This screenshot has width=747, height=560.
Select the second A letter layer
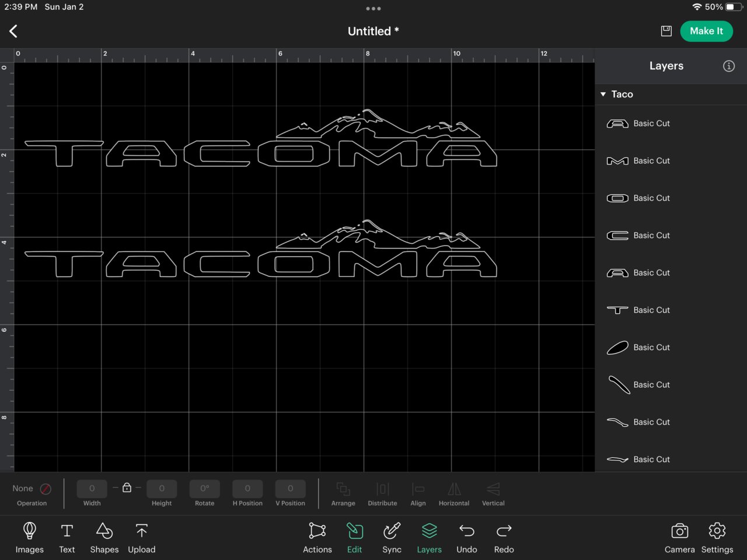[670, 273]
